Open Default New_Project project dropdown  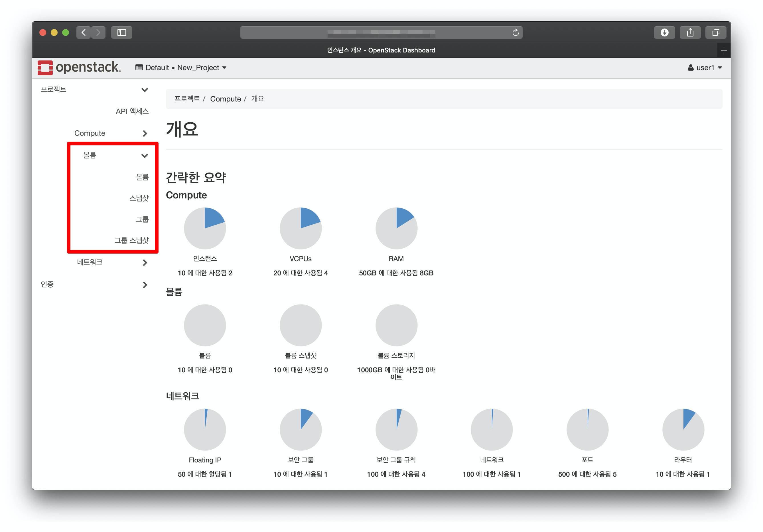pos(181,68)
